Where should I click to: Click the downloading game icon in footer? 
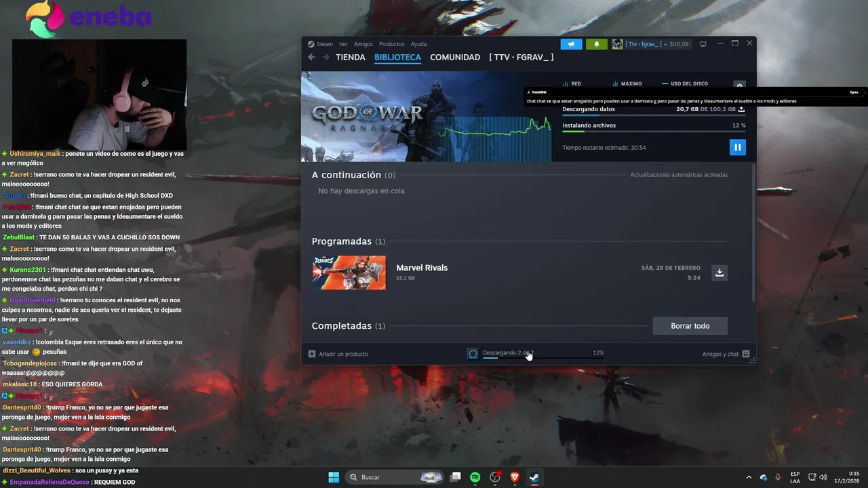pyautogui.click(x=473, y=354)
